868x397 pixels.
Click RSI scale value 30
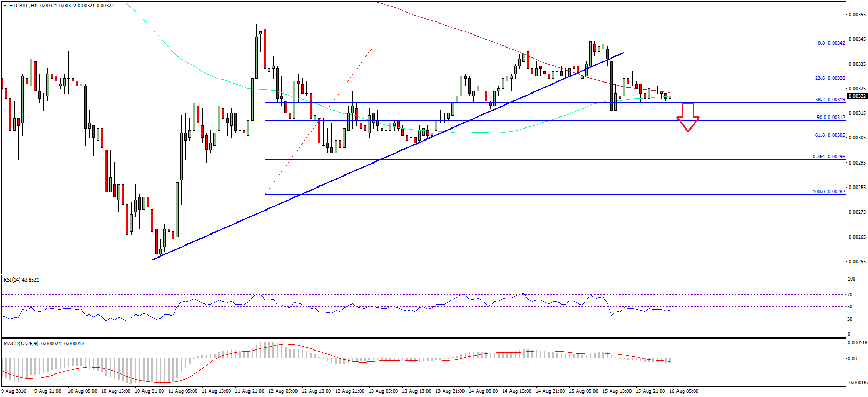[x=850, y=319]
